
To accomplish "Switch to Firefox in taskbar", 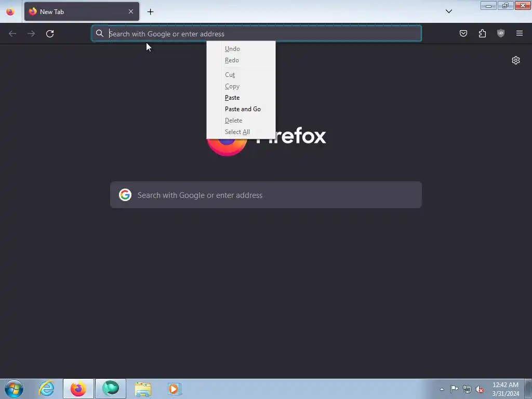I will pyautogui.click(x=78, y=389).
